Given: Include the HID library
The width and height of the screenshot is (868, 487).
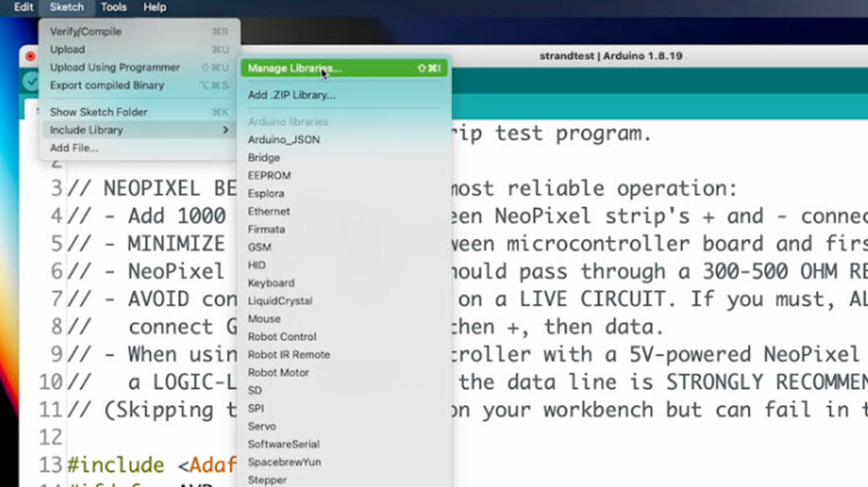Looking at the screenshot, I should pyautogui.click(x=344, y=265).
